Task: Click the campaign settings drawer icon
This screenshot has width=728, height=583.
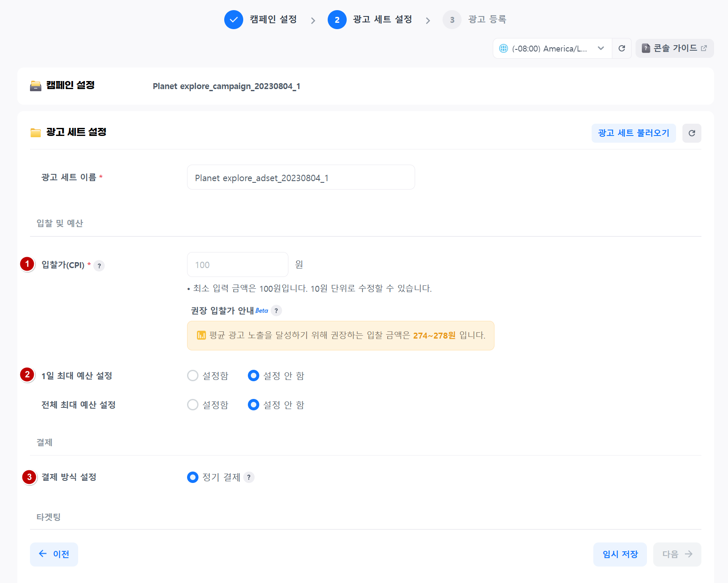Action: 35,86
